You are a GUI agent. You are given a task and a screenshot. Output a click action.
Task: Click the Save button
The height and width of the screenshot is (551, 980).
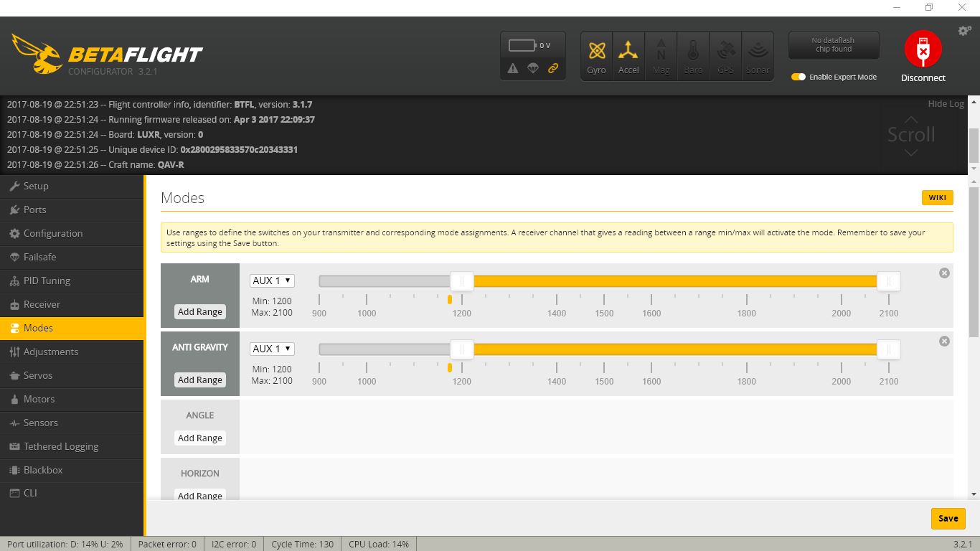coord(948,518)
